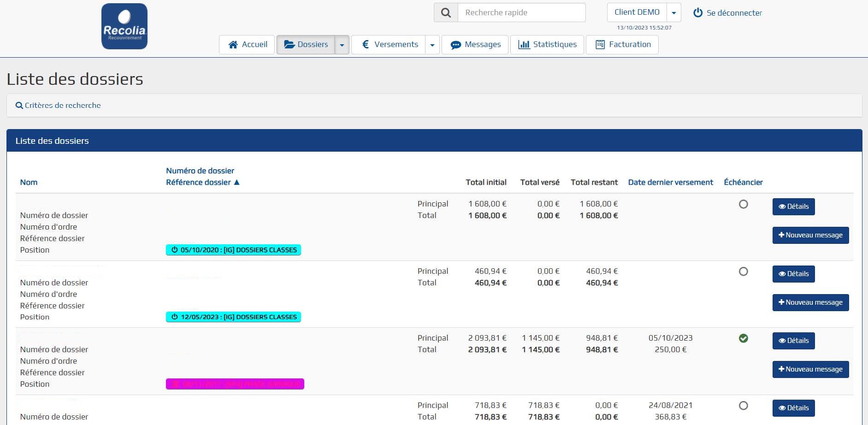This screenshot has height=425, width=868.
Task: Open the Facturation tab
Action: tap(622, 45)
